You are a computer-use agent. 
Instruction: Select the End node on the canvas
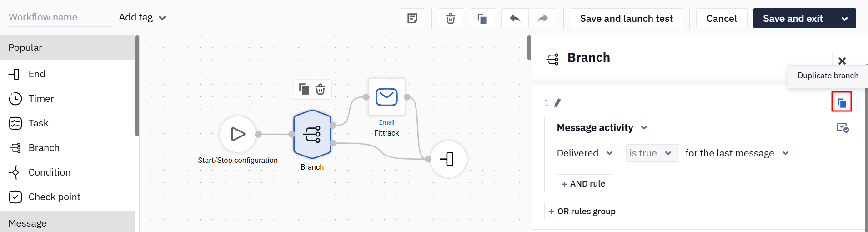448,159
